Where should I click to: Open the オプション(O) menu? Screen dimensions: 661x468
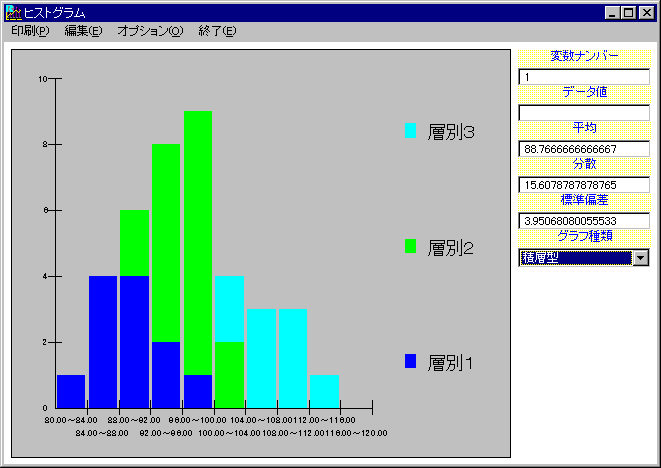click(150, 31)
